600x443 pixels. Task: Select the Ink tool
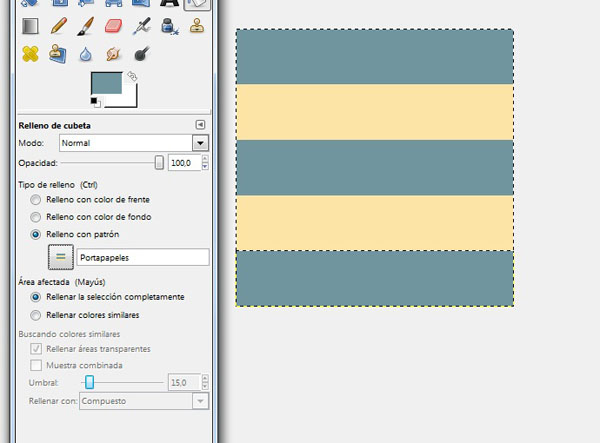169,26
